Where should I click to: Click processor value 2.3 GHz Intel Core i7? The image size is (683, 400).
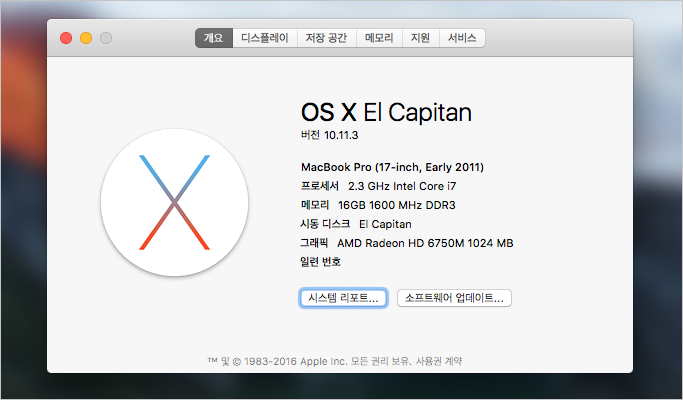[402, 186]
